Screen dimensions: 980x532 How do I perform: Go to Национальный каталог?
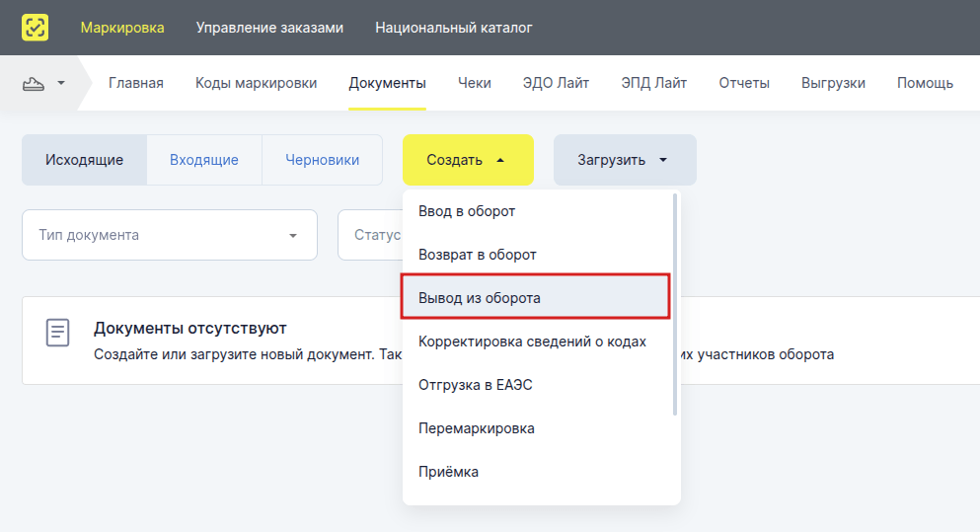pyautogui.click(x=454, y=28)
